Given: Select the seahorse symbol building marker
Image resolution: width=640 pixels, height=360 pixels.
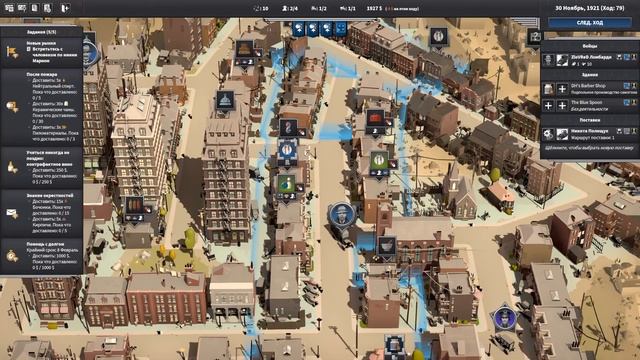Looking at the screenshot, I should click(288, 127).
